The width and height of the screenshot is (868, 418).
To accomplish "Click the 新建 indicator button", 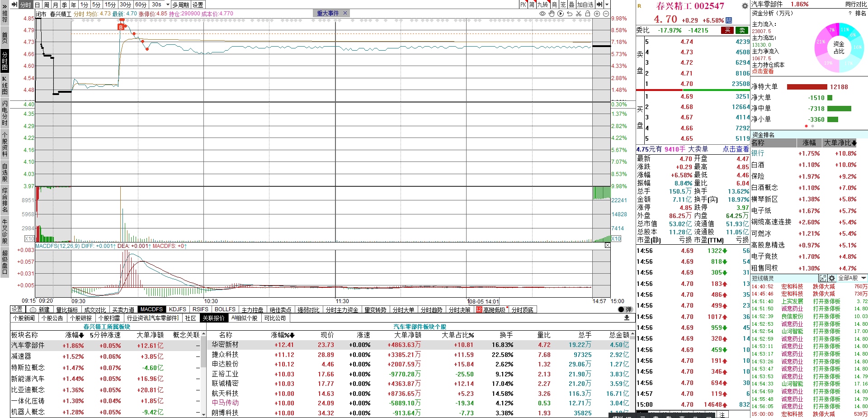I will pyautogui.click(x=40, y=309).
